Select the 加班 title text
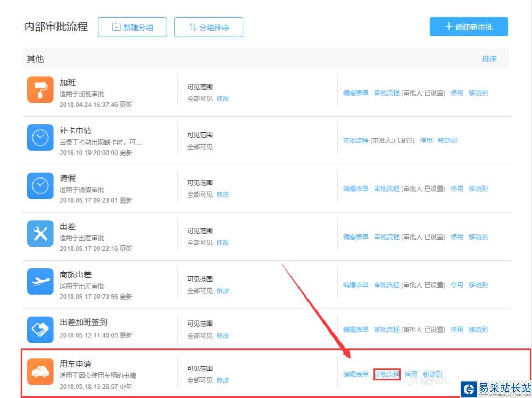Viewport: 532px width, 398px height. (x=68, y=82)
